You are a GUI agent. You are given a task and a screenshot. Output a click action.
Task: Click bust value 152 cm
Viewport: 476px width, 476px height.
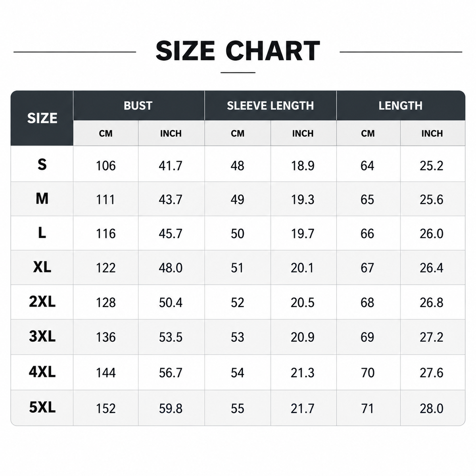point(106,408)
